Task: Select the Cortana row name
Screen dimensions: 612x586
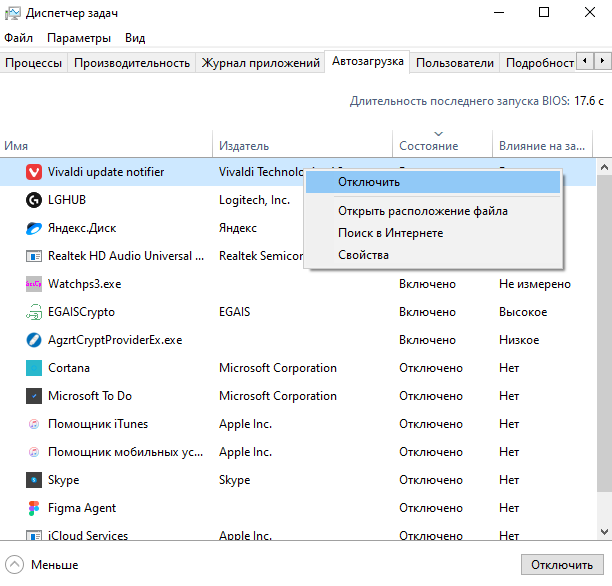Action: pyautogui.click(x=69, y=368)
